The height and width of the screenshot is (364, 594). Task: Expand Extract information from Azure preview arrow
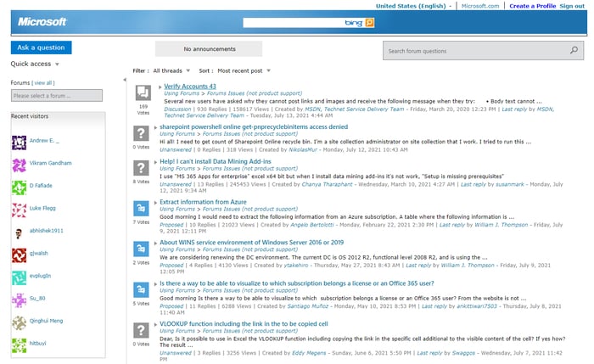coord(155,203)
